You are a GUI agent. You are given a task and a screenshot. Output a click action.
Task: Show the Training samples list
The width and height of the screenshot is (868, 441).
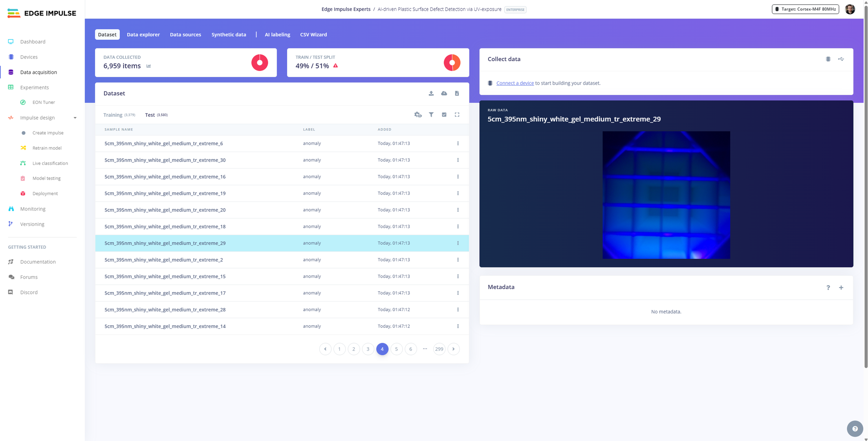(119, 115)
